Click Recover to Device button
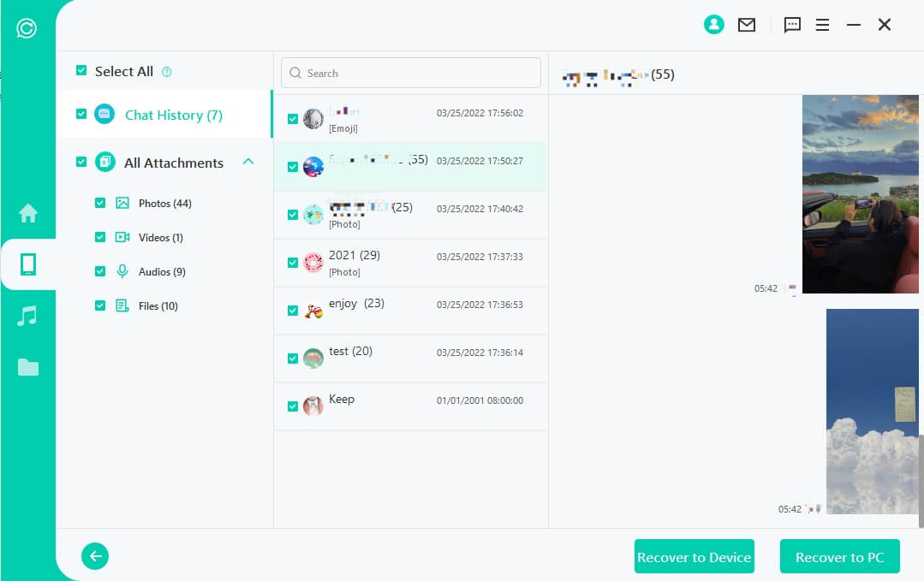Image resolution: width=924 pixels, height=581 pixels. point(694,556)
